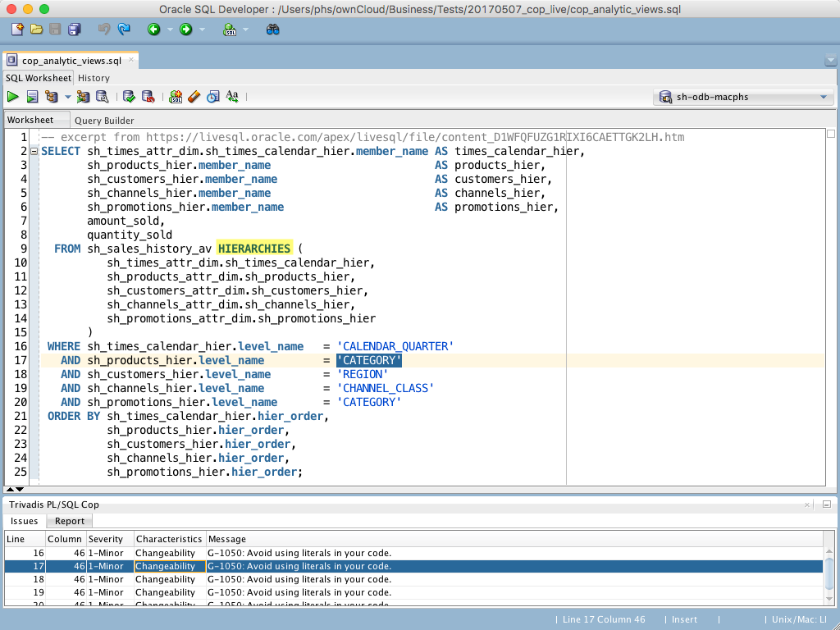This screenshot has width=840, height=630.
Task: Sort issues by the Characteristics header
Action: [169, 539]
